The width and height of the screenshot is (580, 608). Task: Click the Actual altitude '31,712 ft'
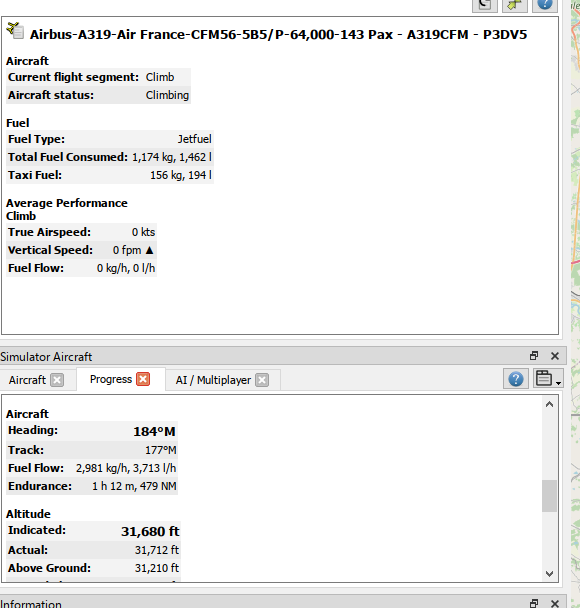pos(157,550)
